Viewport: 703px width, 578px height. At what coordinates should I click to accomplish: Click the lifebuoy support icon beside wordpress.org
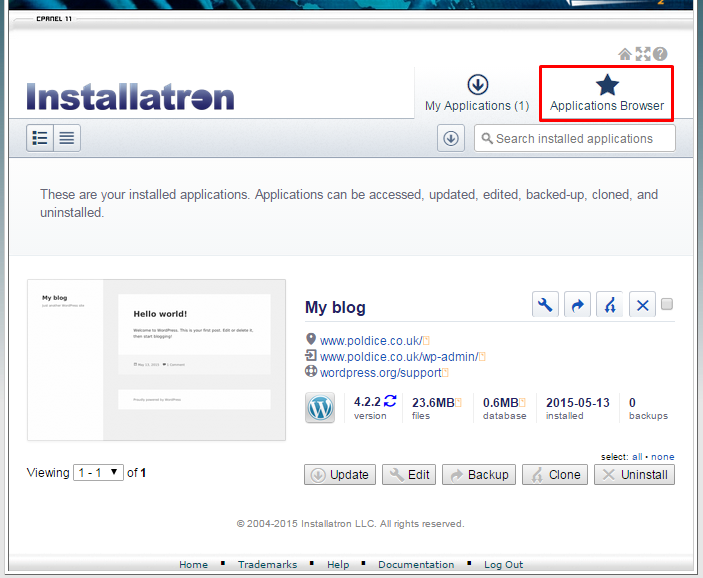[x=311, y=371]
